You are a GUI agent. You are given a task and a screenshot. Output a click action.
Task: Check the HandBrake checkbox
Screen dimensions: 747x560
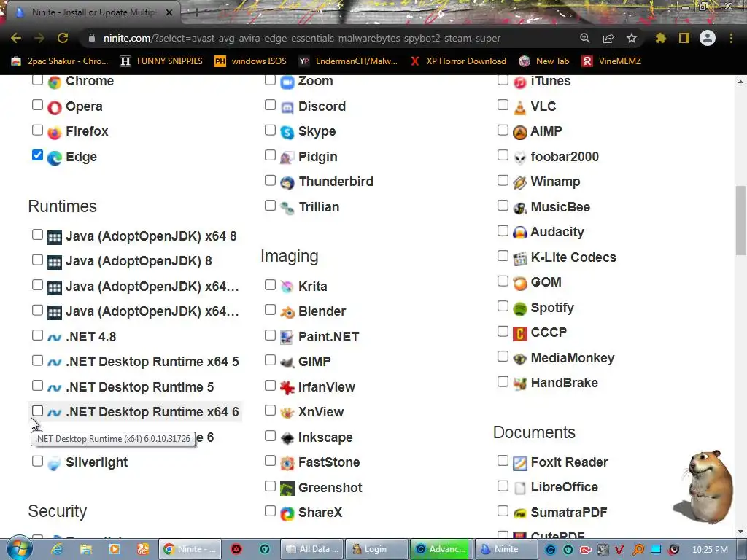point(503,381)
